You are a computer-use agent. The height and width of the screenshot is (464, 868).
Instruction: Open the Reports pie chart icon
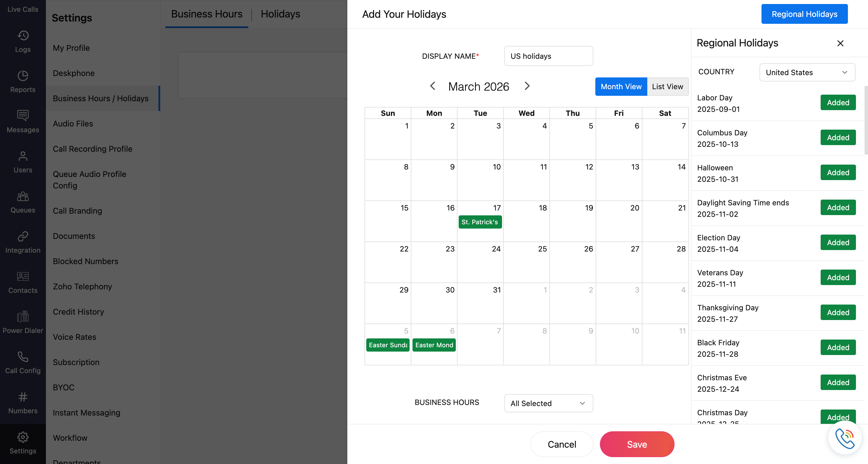23,76
